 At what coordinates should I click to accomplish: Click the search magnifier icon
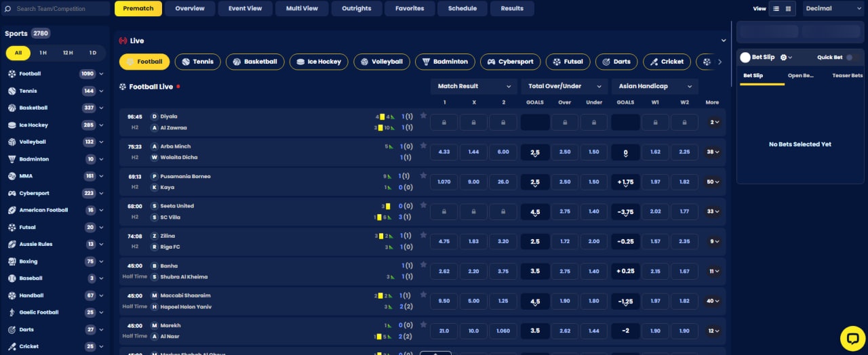click(x=9, y=9)
